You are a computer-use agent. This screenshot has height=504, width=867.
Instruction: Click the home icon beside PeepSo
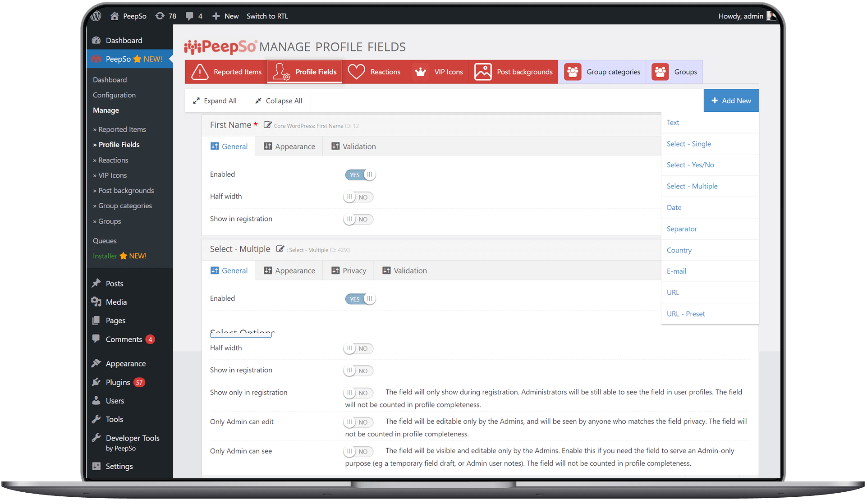coord(115,16)
